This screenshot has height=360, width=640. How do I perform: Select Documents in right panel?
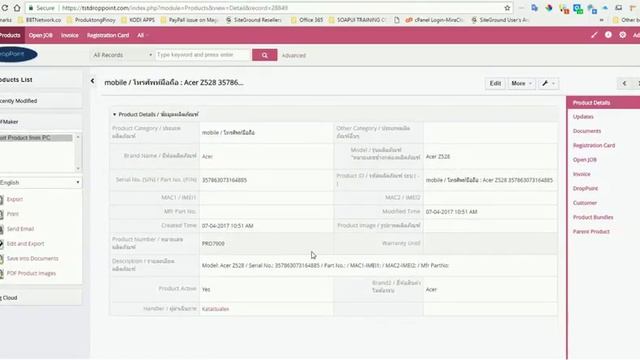click(x=587, y=131)
